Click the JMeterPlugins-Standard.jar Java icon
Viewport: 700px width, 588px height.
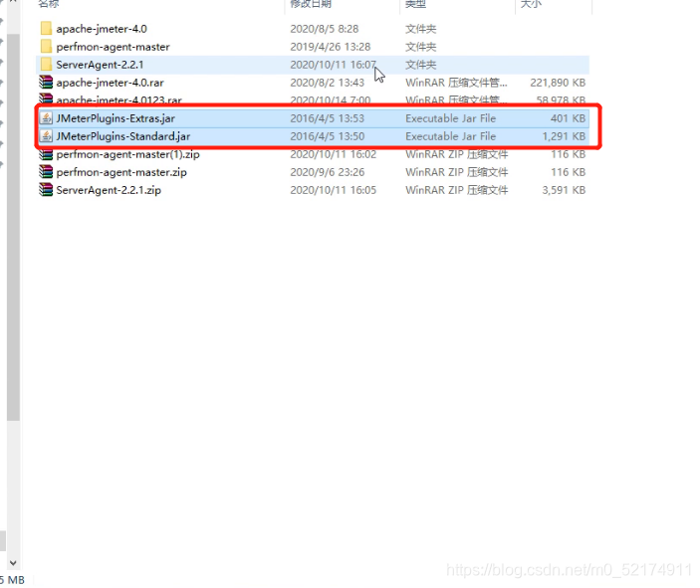coord(46,136)
